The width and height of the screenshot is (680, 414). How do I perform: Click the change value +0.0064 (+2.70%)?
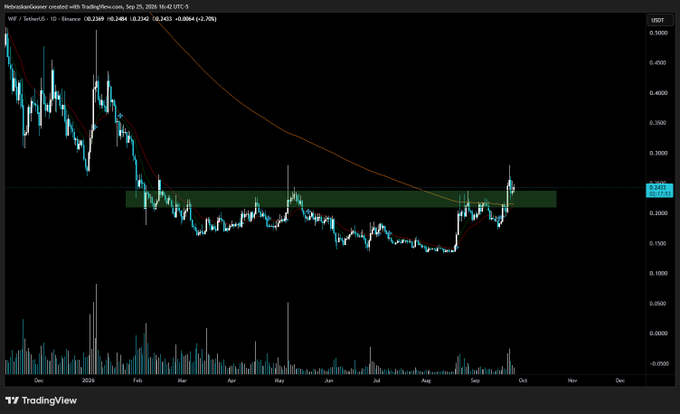[x=195, y=19]
